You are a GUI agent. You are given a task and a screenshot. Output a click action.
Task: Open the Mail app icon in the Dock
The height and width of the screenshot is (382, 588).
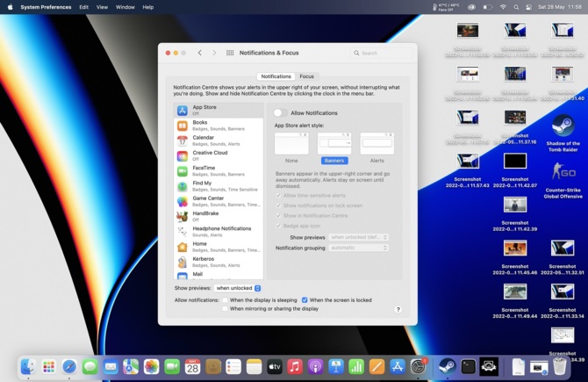[x=111, y=366]
